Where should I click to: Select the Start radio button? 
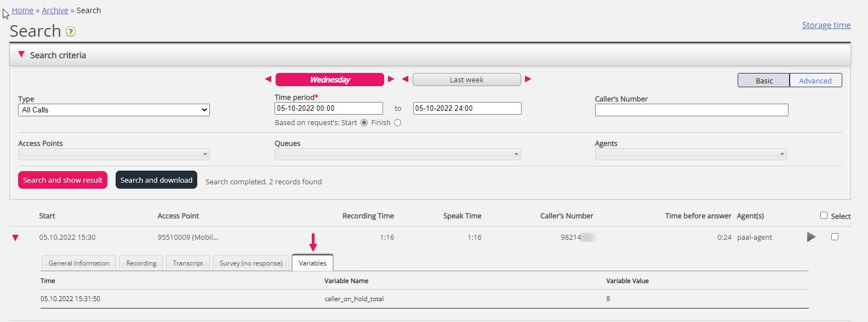(364, 123)
